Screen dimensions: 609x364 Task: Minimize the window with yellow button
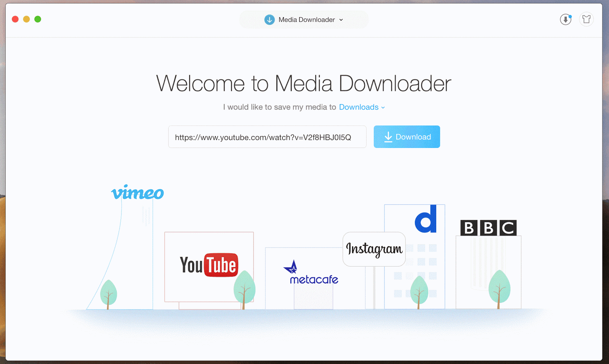[x=27, y=19]
